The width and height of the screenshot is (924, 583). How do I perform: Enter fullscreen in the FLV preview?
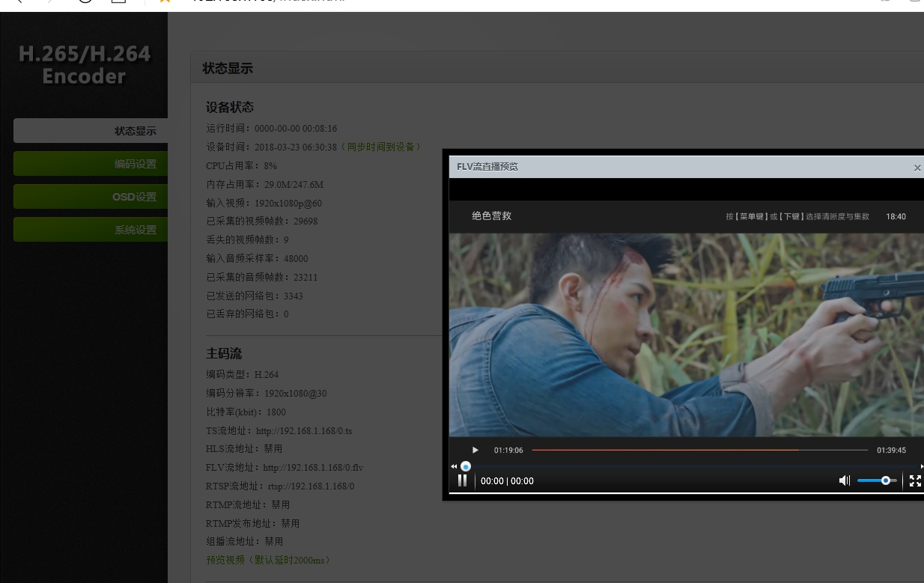tap(915, 480)
